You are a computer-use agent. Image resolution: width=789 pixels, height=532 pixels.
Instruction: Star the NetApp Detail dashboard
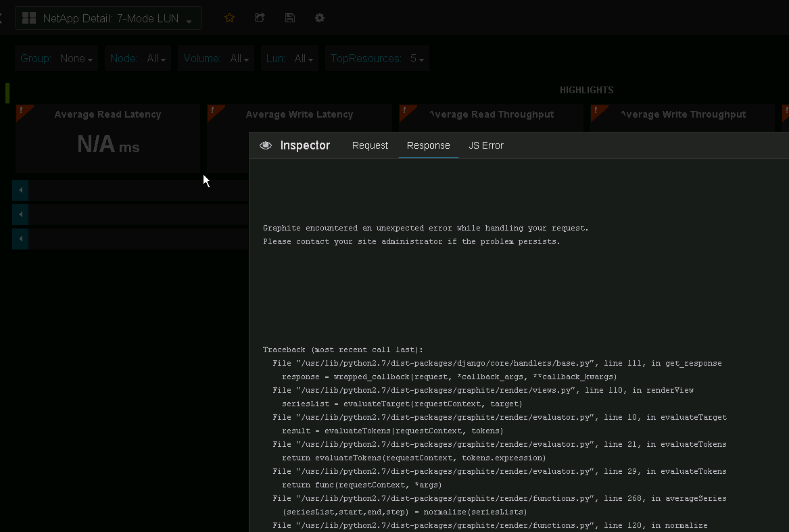click(229, 18)
